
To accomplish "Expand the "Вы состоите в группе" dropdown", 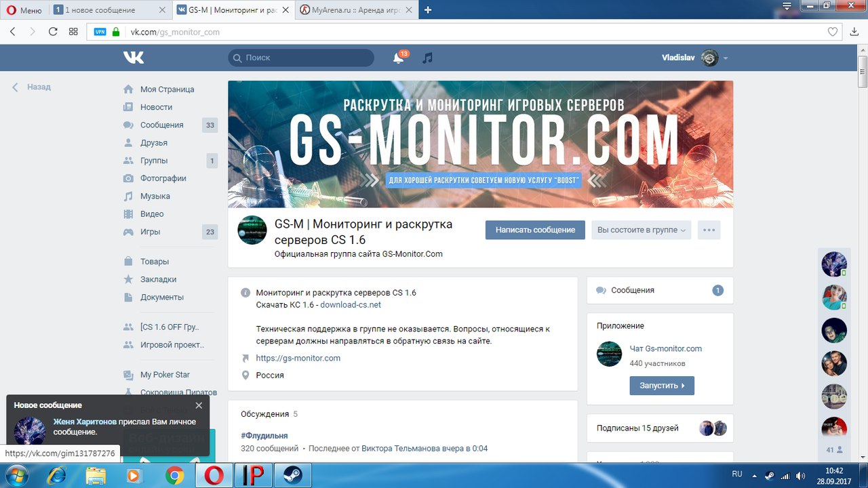I will (641, 230).
